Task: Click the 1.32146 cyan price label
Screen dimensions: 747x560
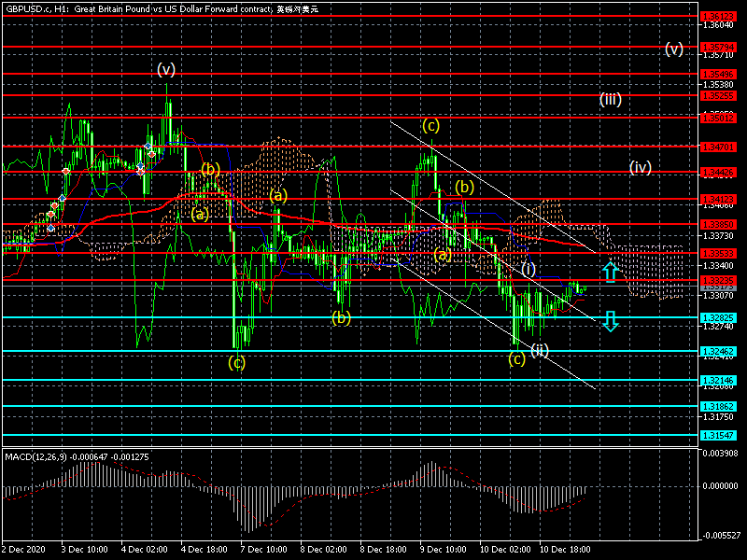Action: tap(718, 381)
